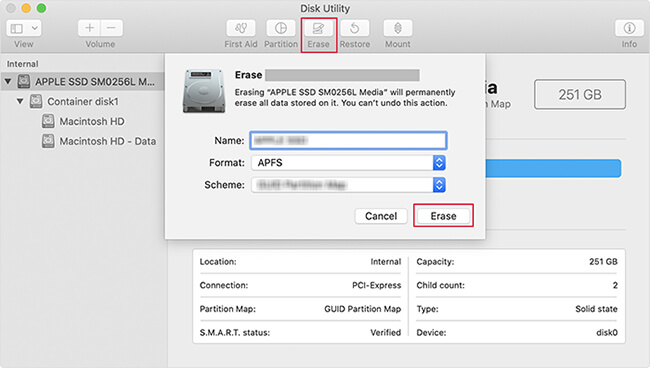This screenshot has width=650, height=368.
Task: Select the Erase toolbar icon
Action: pyautogui.click(x=318, y=28)
